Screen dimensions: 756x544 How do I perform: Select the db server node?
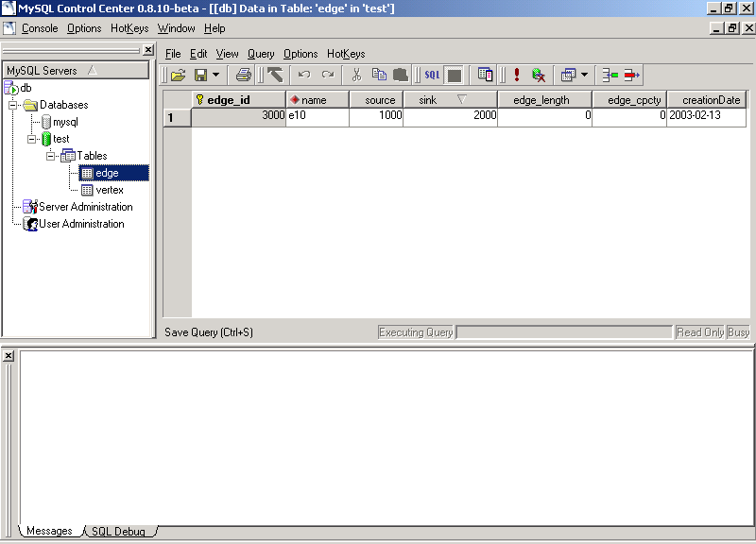pyautogui.click(x=18, y=88)
